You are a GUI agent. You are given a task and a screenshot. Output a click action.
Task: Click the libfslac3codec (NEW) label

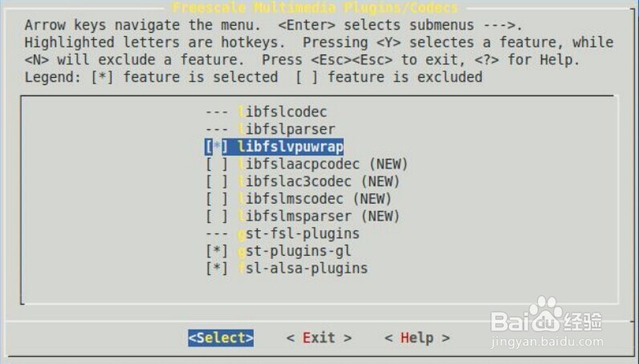(319, 182)
